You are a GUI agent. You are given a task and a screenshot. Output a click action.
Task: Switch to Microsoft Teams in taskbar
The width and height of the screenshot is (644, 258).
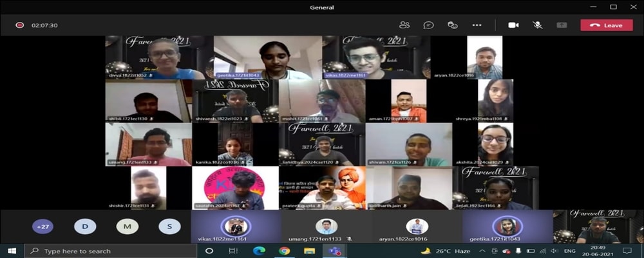tap(334, 251)
